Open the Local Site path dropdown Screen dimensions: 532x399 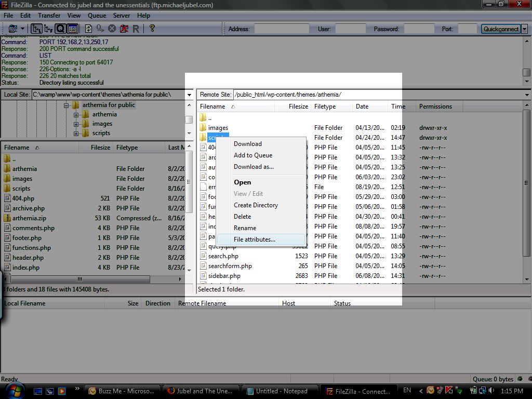[x=190, y=95]
